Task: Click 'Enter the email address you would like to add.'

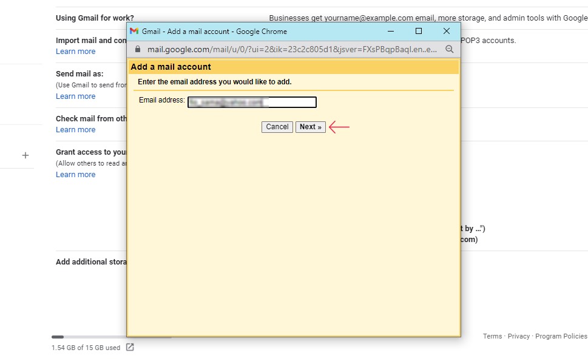Action: click(214, 82)
